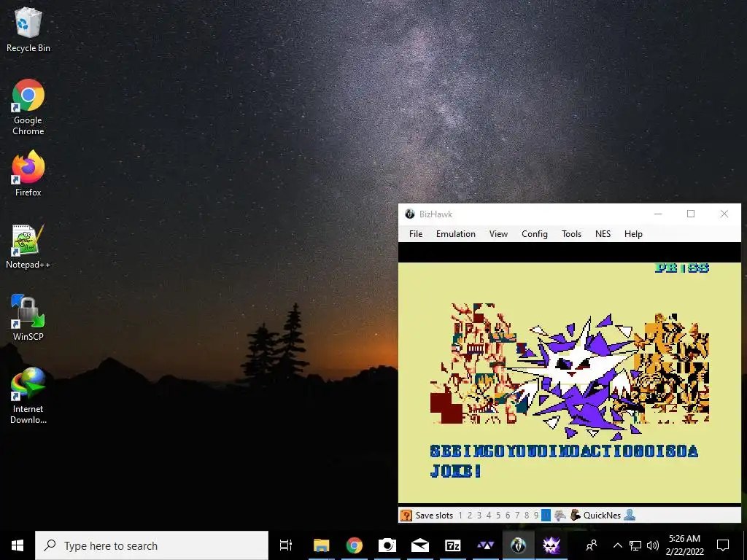Screen dimensions: 747x560
Task: Click the purple spiky creature taskbar icon
Action: [x=551, y=545]
